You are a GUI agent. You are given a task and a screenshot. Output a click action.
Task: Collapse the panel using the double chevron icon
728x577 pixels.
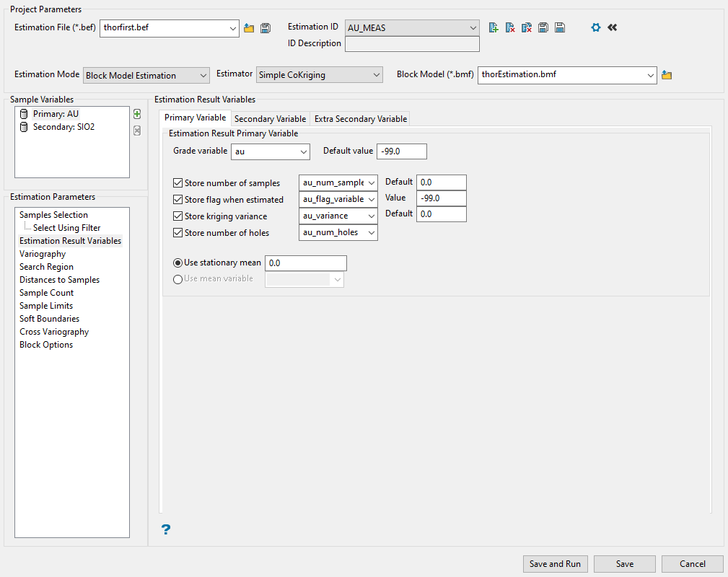coord(613,28)
